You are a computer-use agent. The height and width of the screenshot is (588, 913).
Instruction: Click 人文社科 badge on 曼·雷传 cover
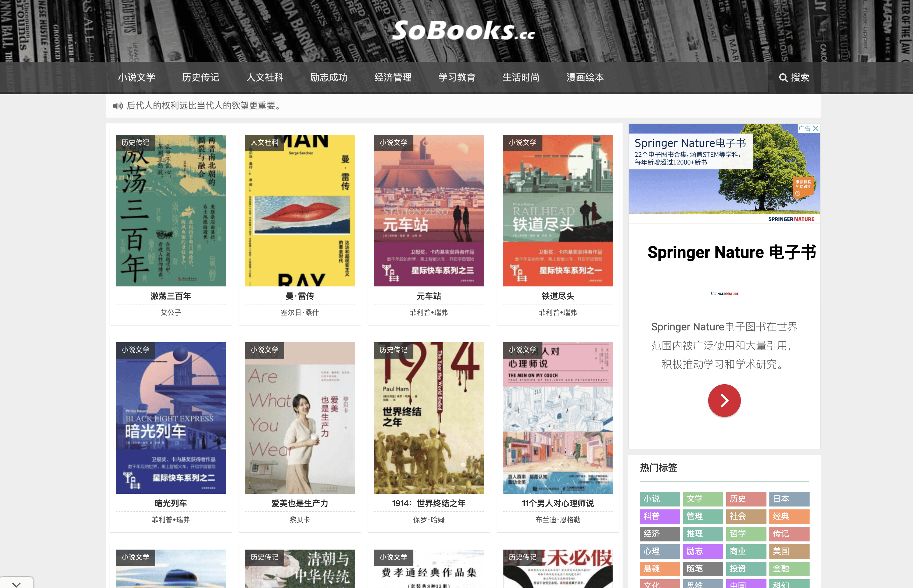click(264, 143)
